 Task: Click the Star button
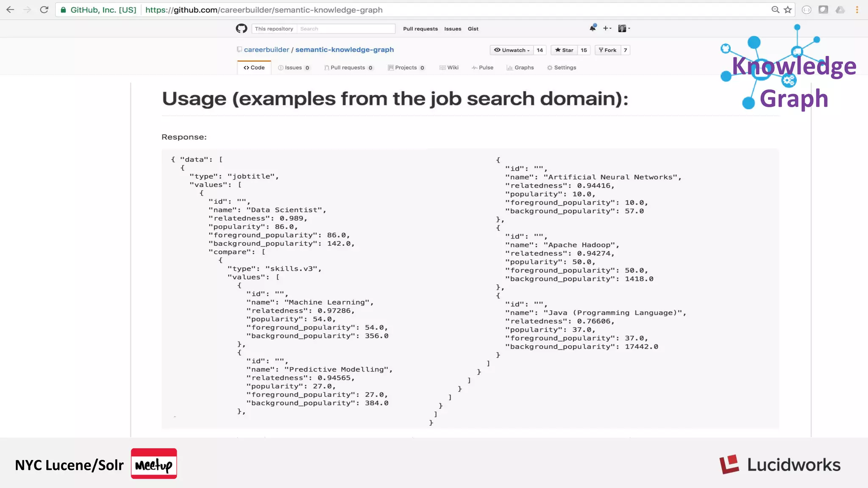pyautogui.click(x=564, y=50)
